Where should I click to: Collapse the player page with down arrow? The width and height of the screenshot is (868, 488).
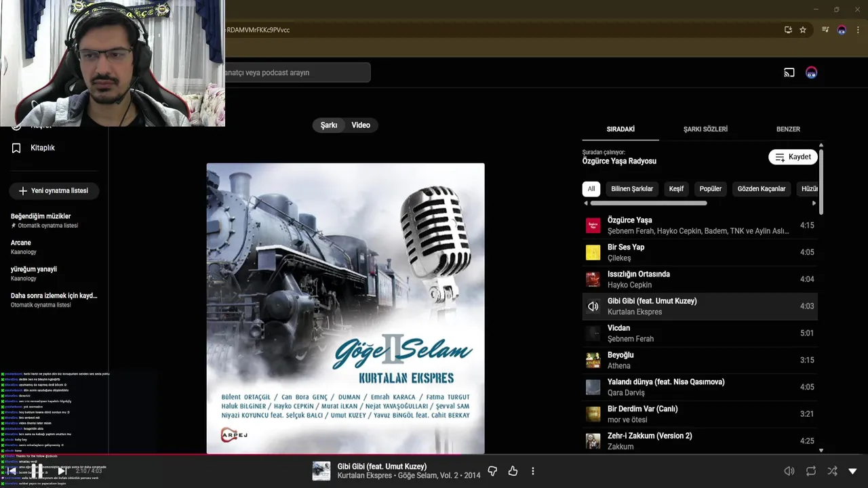click(x=853, y=471)
